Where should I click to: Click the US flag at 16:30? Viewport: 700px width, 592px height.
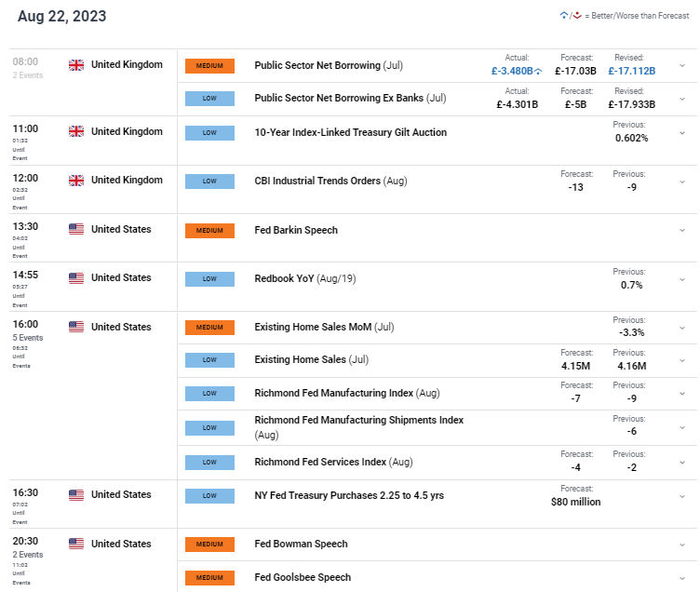point(76,495)
